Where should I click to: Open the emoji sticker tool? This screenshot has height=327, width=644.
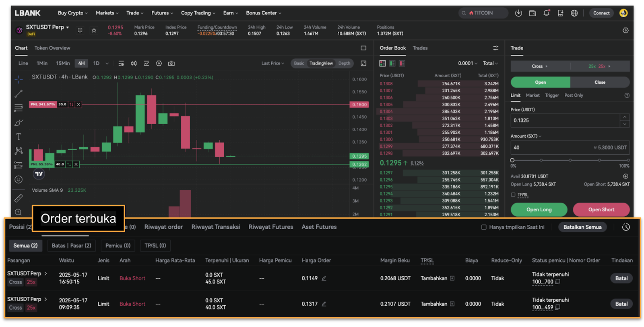coord(19,180)
